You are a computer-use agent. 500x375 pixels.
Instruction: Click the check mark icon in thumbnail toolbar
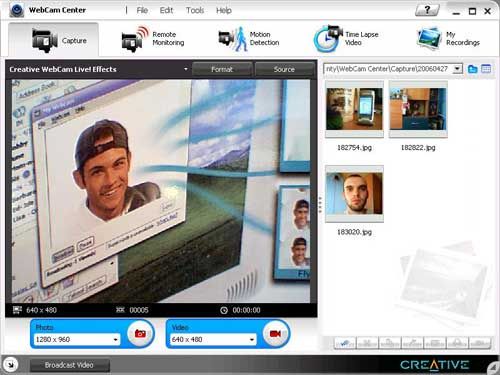(x=345, y=343)
